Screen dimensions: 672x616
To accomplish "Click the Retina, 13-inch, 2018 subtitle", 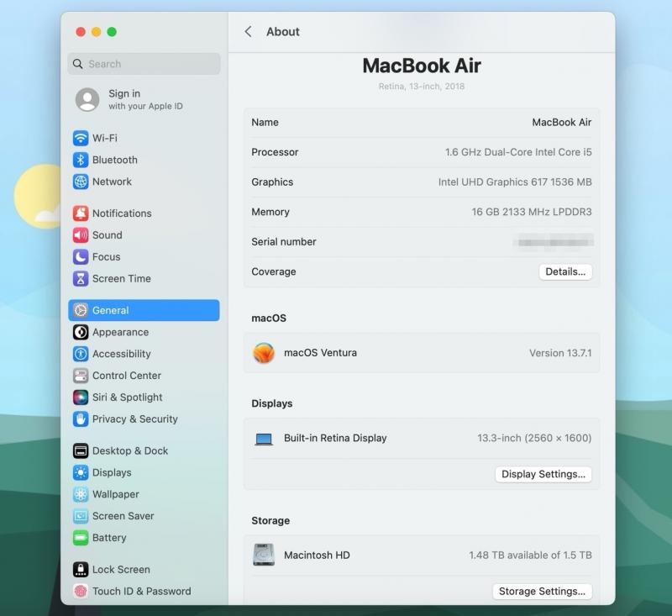I will pos(422,87).
